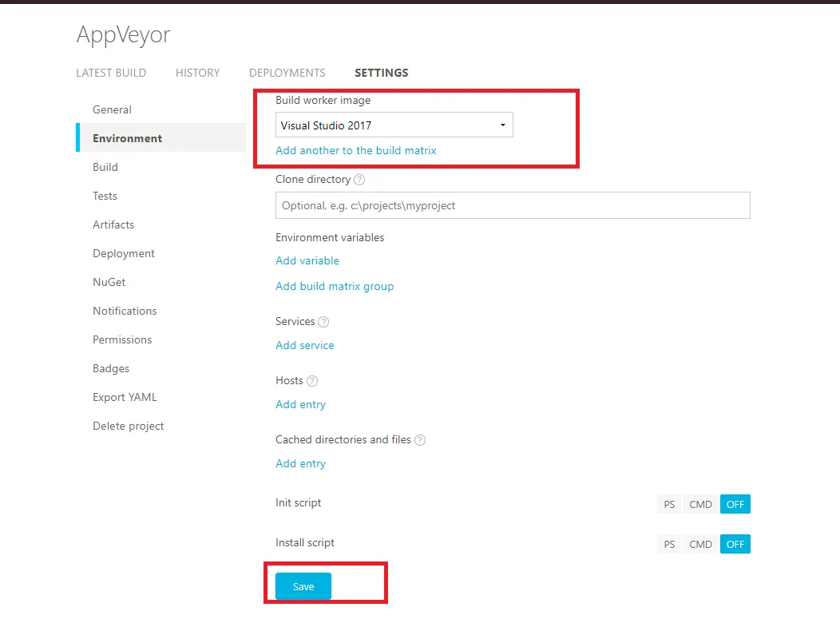The height and width of the screenshot is (627, 840).
Task: Turn Install script OFF
Action: click(x=735, y=544)
